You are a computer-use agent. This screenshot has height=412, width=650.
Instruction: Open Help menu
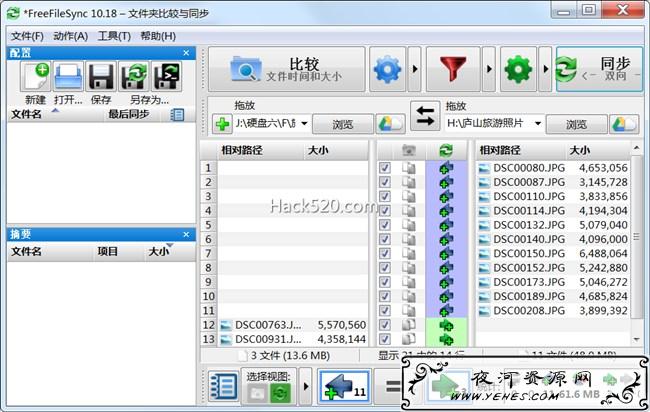click(158, 36)
